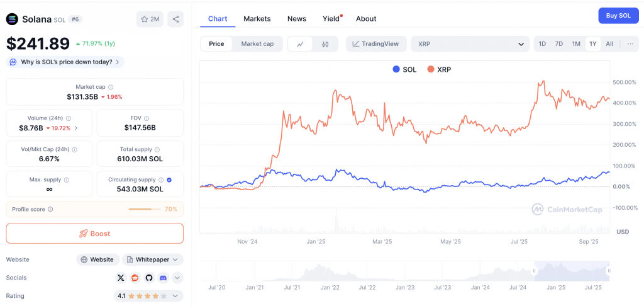Click the Buy SOL button
The width and height of the screenshot is (644, 306).
[619, 16]
